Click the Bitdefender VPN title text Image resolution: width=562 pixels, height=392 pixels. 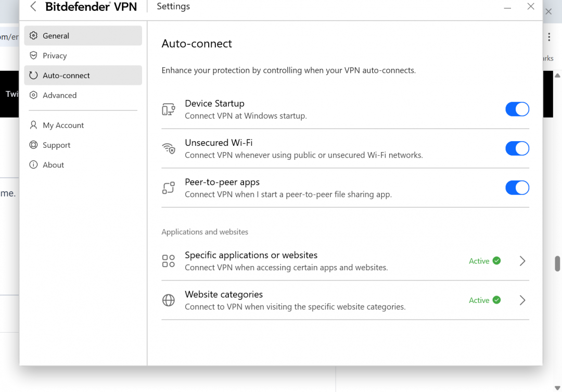point(91,6)
